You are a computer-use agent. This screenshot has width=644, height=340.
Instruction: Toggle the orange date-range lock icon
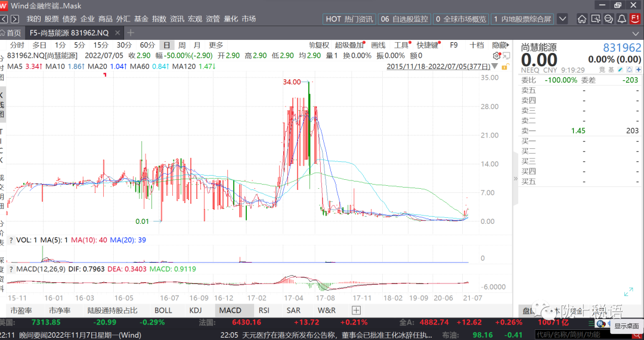coord(505,67)
